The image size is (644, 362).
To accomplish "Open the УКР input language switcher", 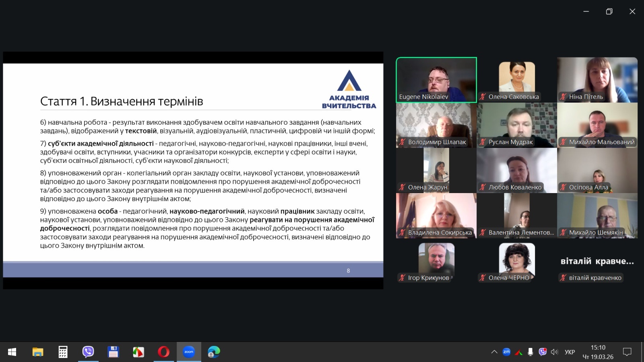I will (570, 352).
